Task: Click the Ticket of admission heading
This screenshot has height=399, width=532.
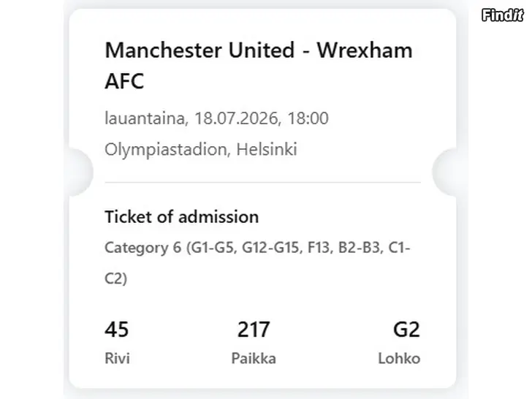Action: click(x=181, y=217)
